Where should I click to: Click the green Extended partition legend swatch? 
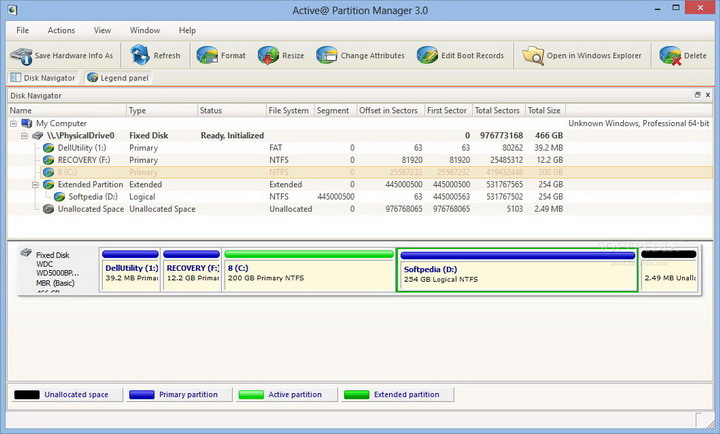[x=356, y=395]
